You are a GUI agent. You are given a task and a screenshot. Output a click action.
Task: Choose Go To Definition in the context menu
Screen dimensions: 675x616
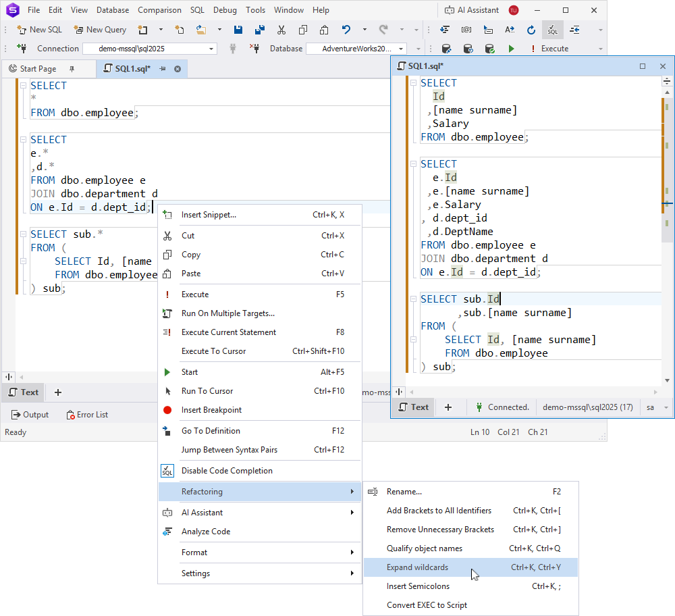[260, 431]
